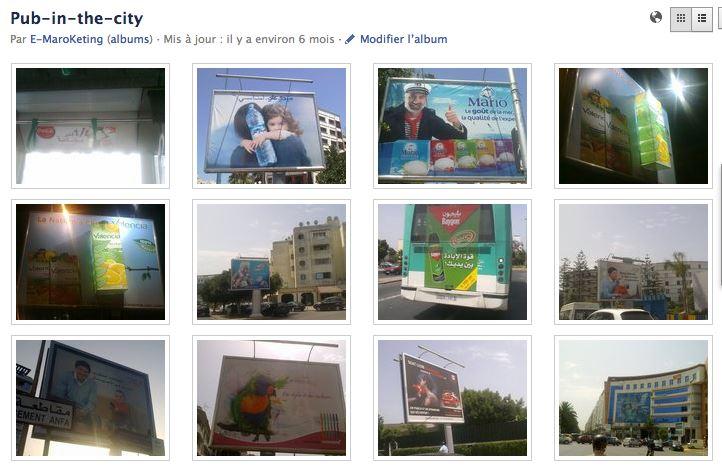The height and width of the screenshot is (468, 722).
Task: Open the apartment building billboard photo
Action: (x=271, y=262)
